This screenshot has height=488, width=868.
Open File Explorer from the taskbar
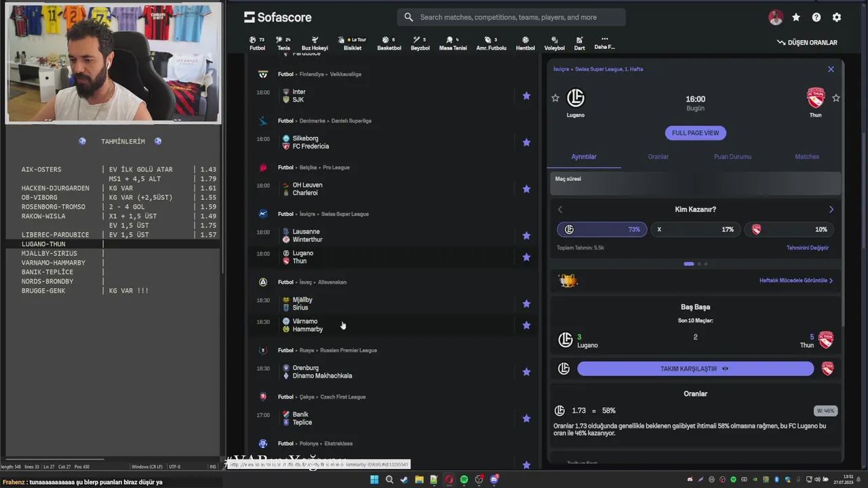coord(419,480)
